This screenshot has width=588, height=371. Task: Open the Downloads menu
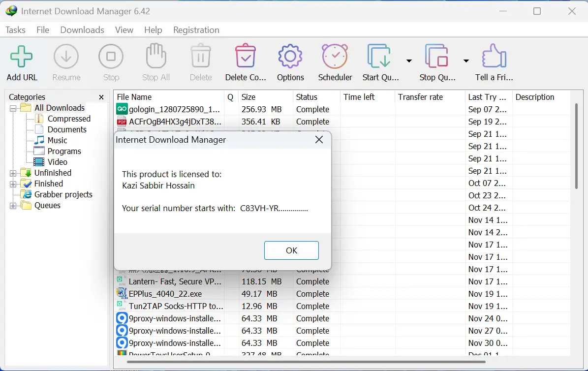82,30
